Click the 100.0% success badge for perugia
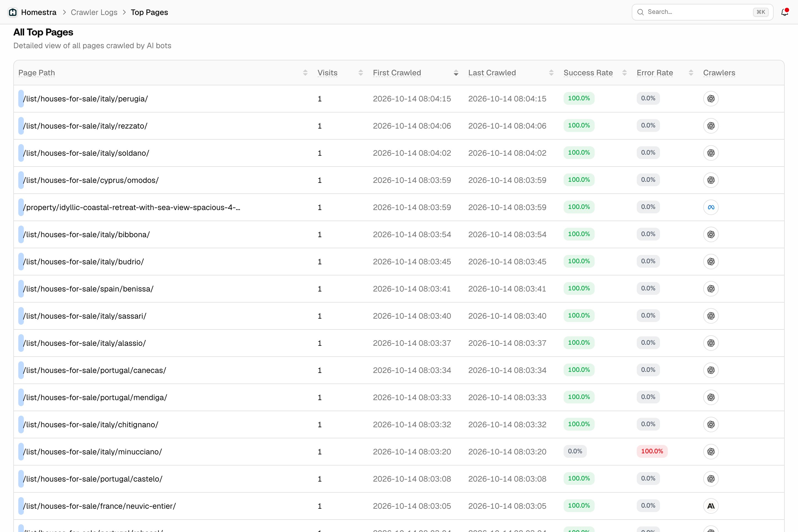 [x=579, y=98]
